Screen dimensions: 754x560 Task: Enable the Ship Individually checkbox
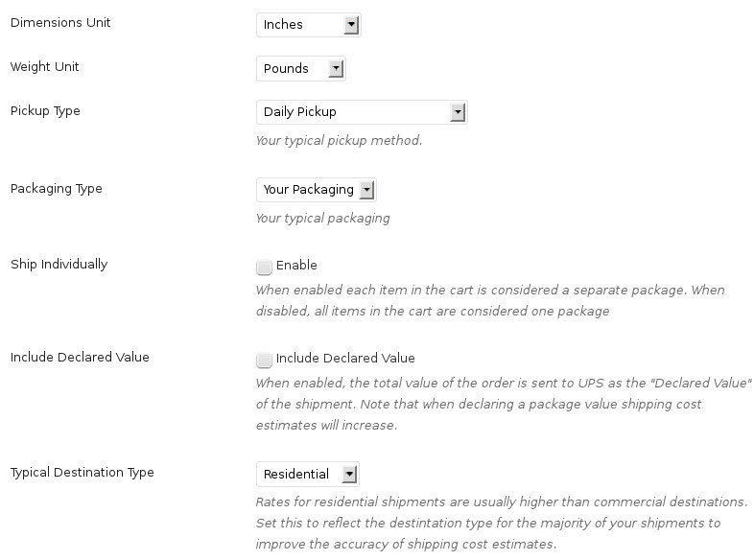tap(264, 267)
